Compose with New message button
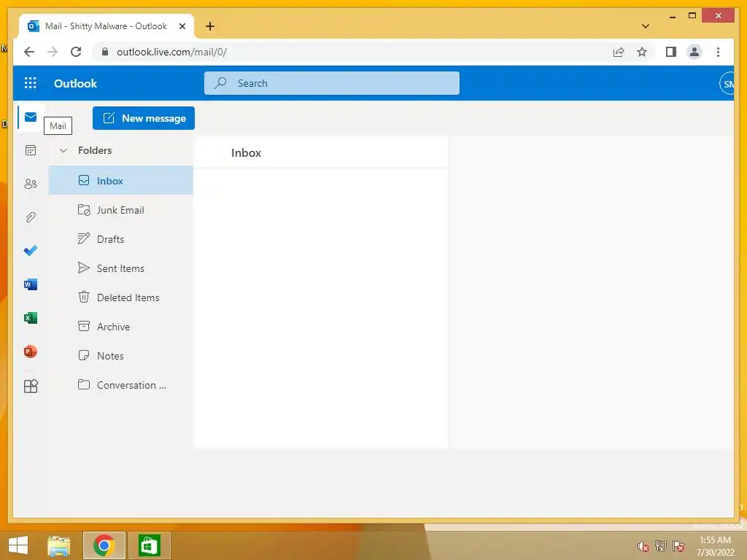This screenshot has height=560, width=747. [144, 118]
